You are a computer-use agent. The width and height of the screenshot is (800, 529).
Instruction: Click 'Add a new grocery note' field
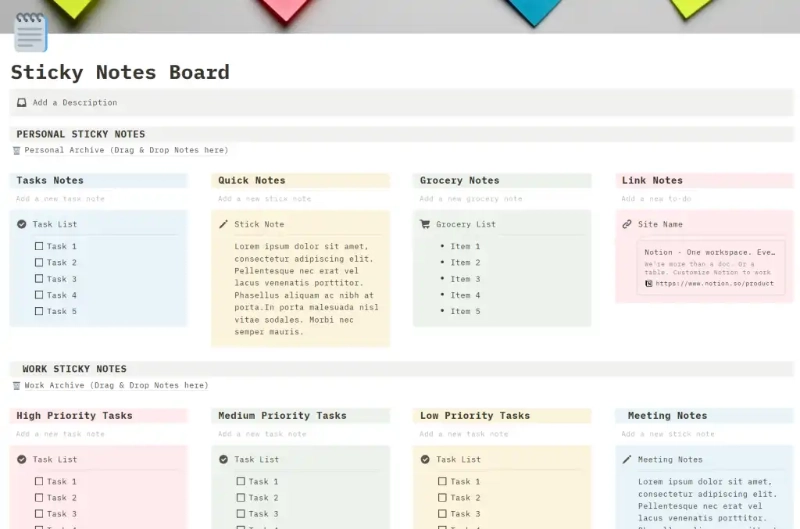(x=471, y=199)
